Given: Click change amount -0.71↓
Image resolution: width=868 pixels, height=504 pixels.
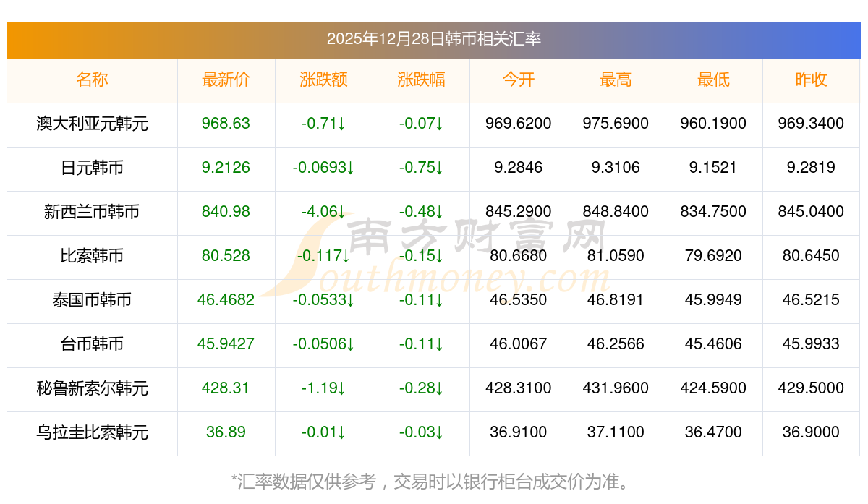Looking at the screenshot, I should click(323, 124).
